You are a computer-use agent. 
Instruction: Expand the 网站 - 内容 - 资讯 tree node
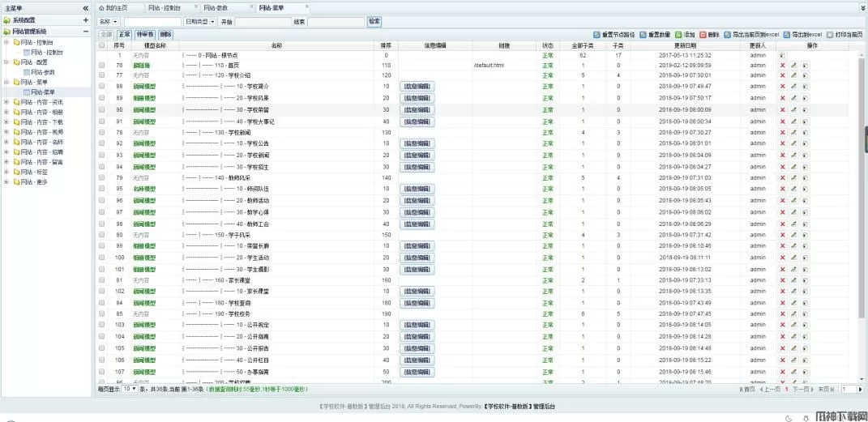click(x=6, y=102)
